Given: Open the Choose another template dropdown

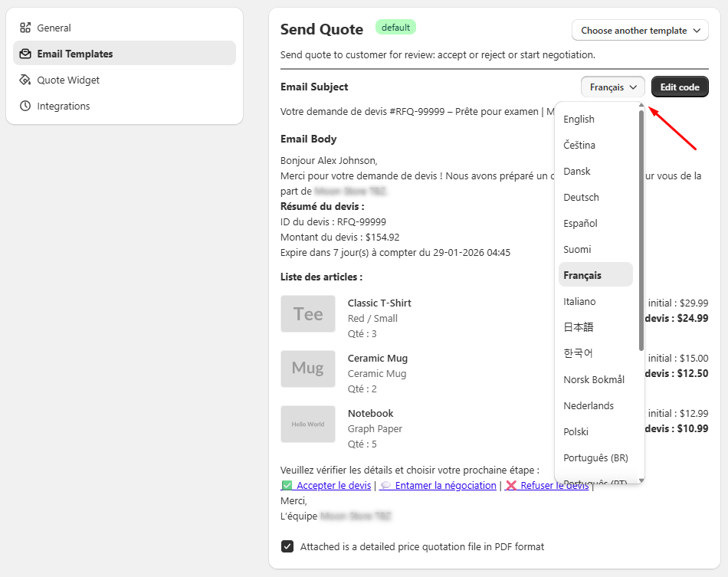Looking at the screenshot, I should click(x=640, y=31).
